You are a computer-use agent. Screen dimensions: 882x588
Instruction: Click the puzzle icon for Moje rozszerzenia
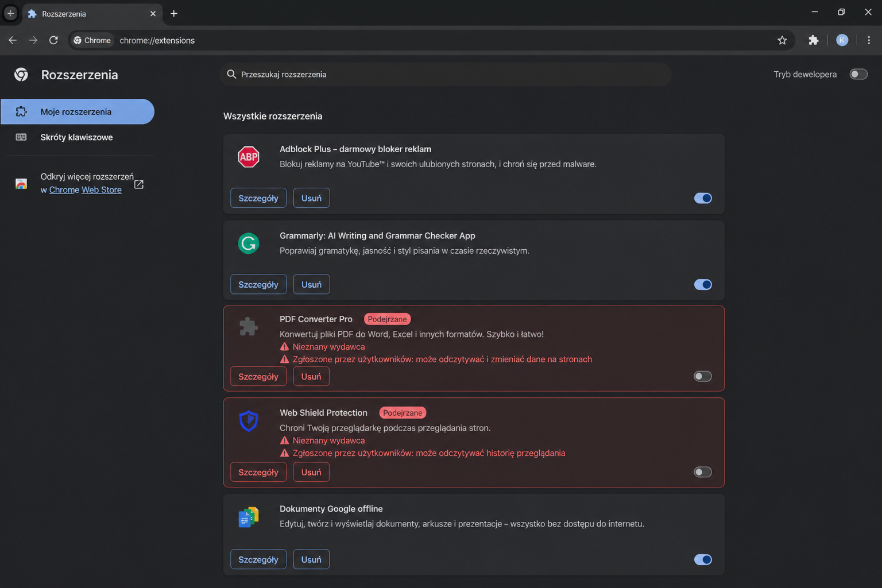[21, 111]
